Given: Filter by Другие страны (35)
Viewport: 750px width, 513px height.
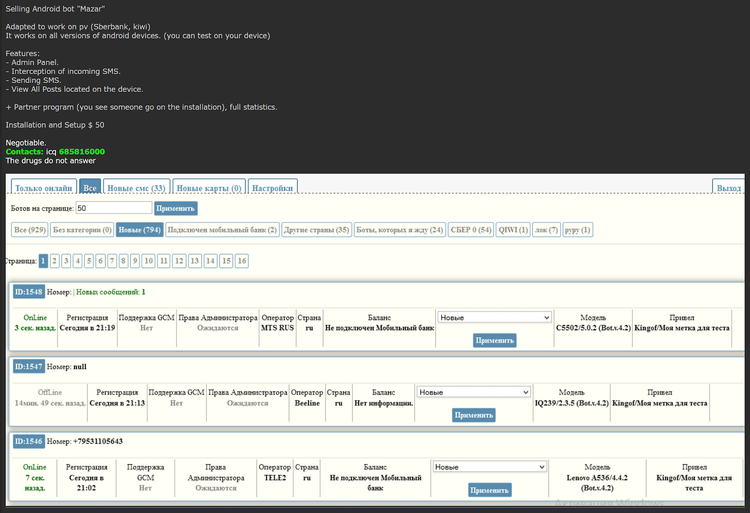Looking at the screenshot, I should (x=317, y=230).
